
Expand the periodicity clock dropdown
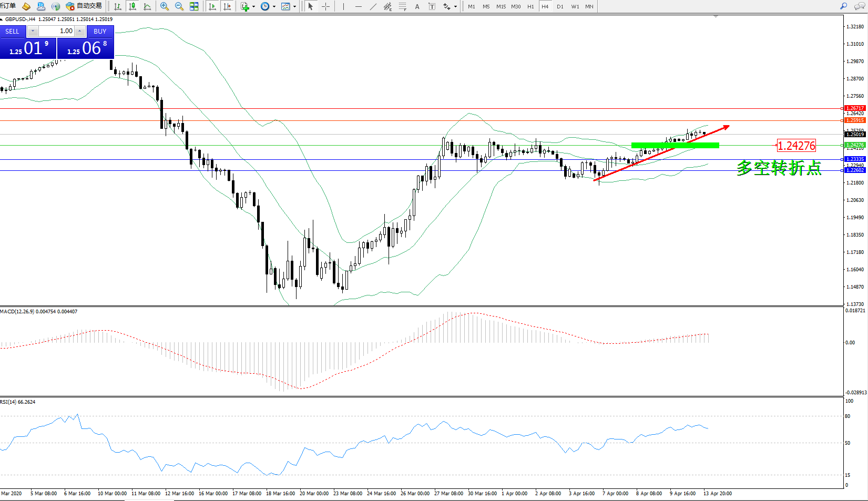(x=274, y=7)
